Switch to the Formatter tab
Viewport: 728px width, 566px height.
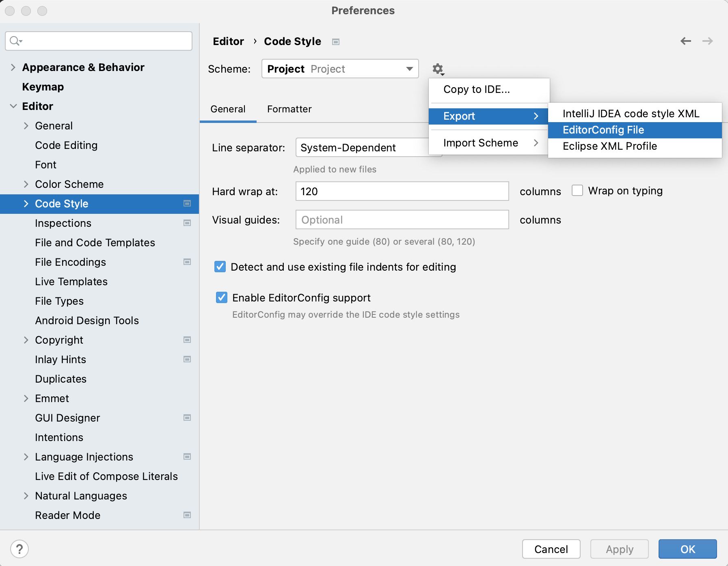click(x=289, y=109)
